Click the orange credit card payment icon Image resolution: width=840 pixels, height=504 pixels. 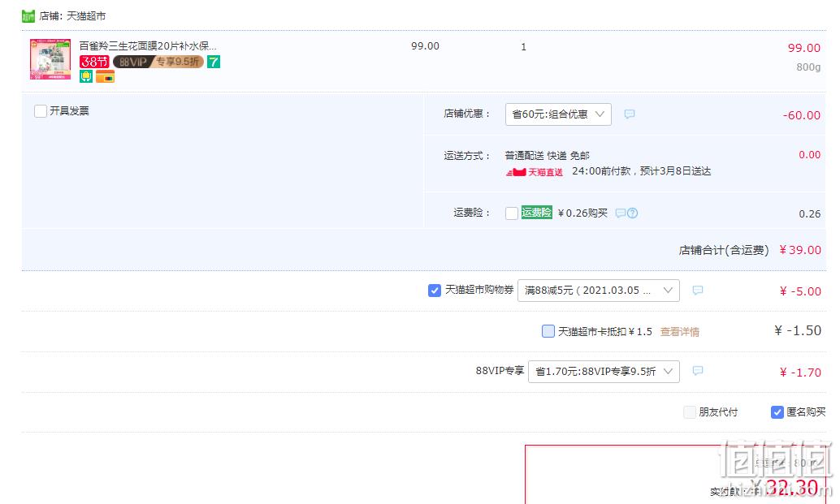[106, 76]
